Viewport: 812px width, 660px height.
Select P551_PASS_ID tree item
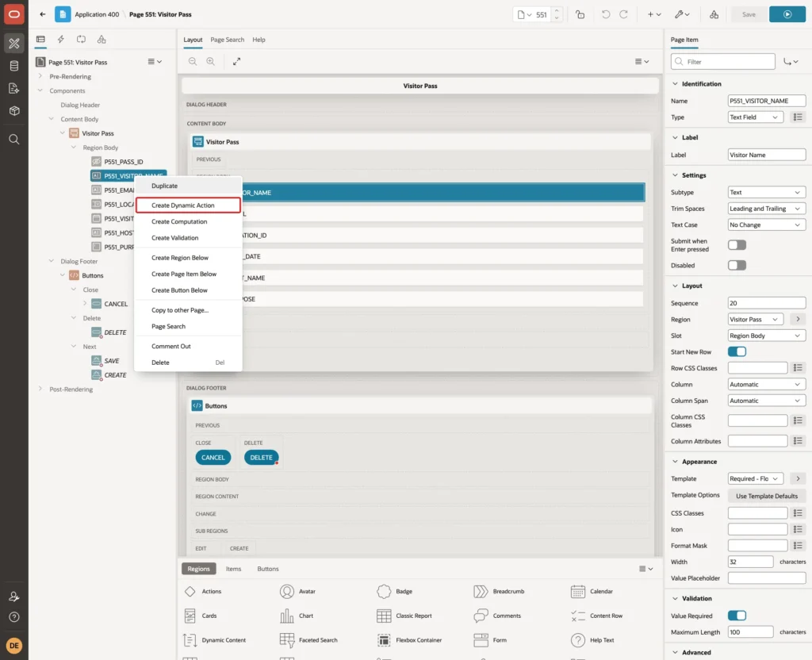click(x=123, y=162)
